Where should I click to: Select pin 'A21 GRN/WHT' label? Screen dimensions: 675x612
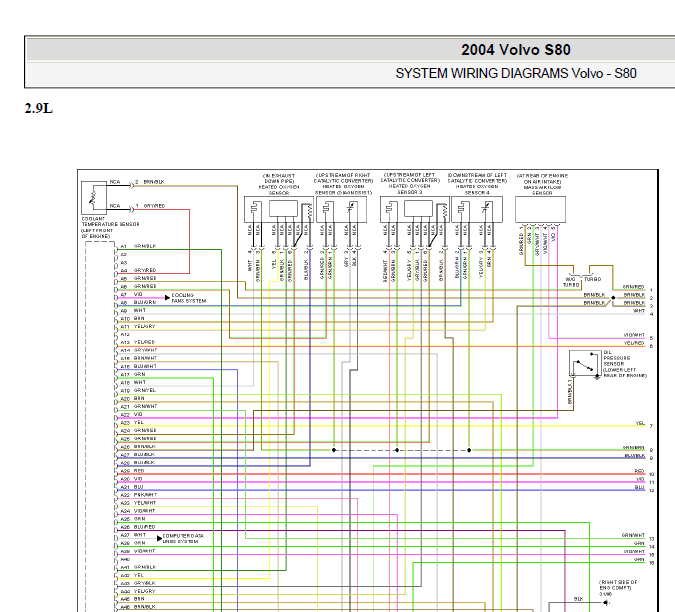point(139,406)
